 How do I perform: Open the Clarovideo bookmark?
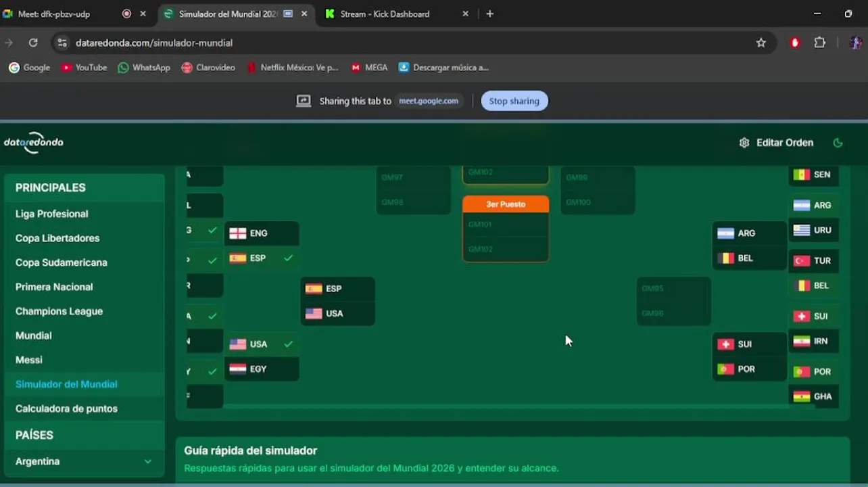pyautogui.click(x=208, y=68)
